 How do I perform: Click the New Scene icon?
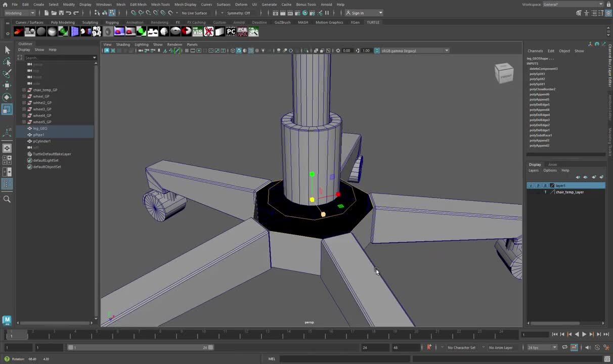(47, 13)
